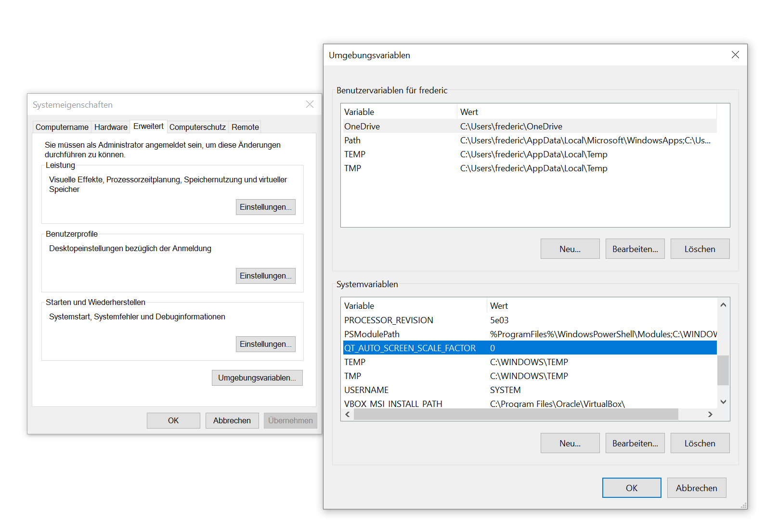Select the user Path variable row
This screenshot has width=778, height=532.
(528, 140)
